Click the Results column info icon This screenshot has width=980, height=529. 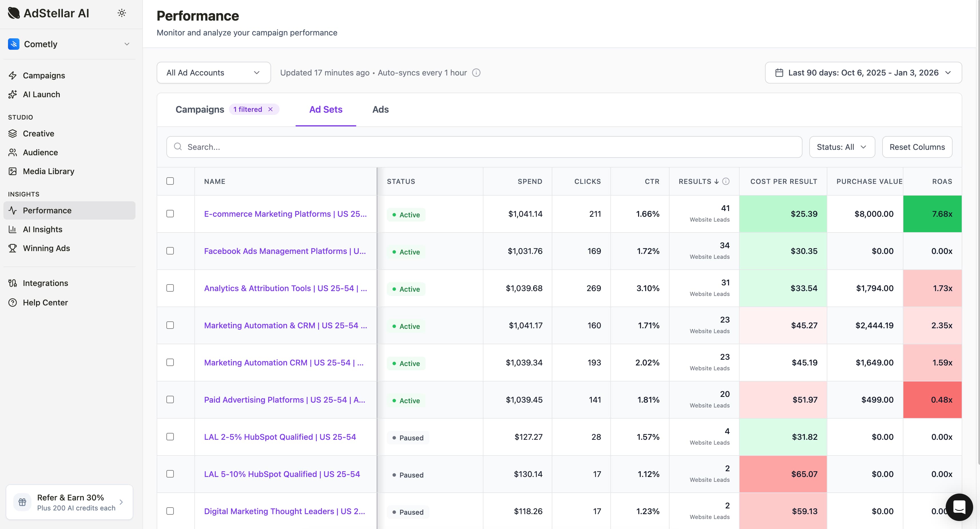click(726, 182)
